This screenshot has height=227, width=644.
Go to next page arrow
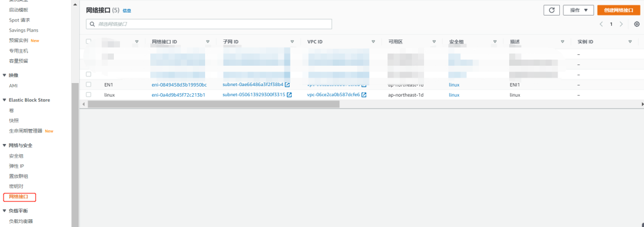pyautogui.click(x=621, y=24)
